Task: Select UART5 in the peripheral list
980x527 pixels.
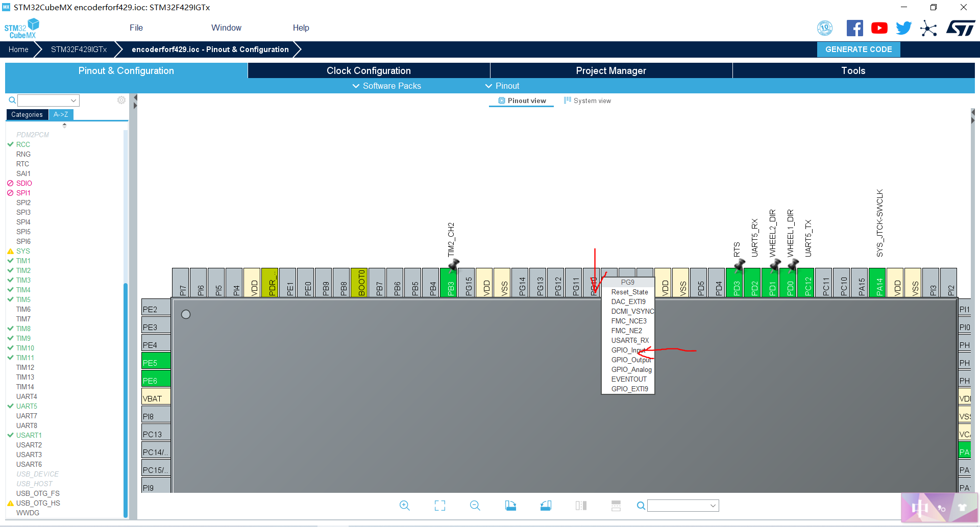Action: pyautogui.click(x=27, y=406)
